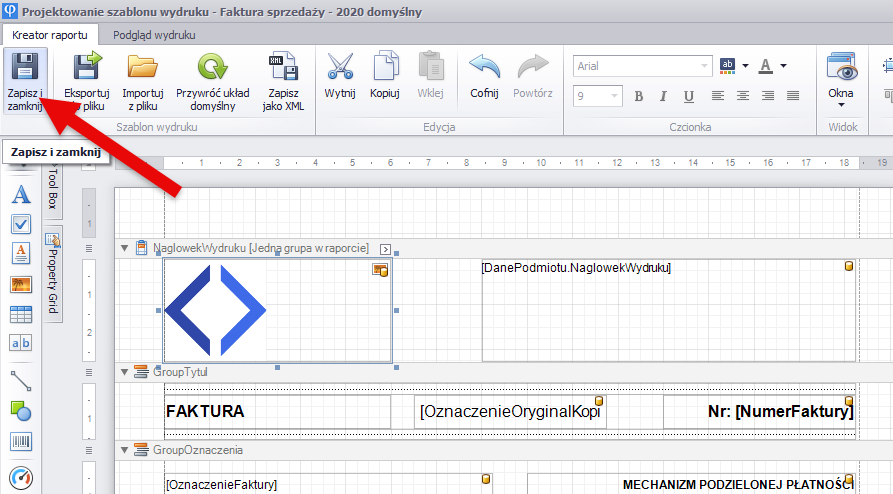The image size is (893, 494).
Task: Switch to Podgląd wydruku tab
Action: pos(154,35)
